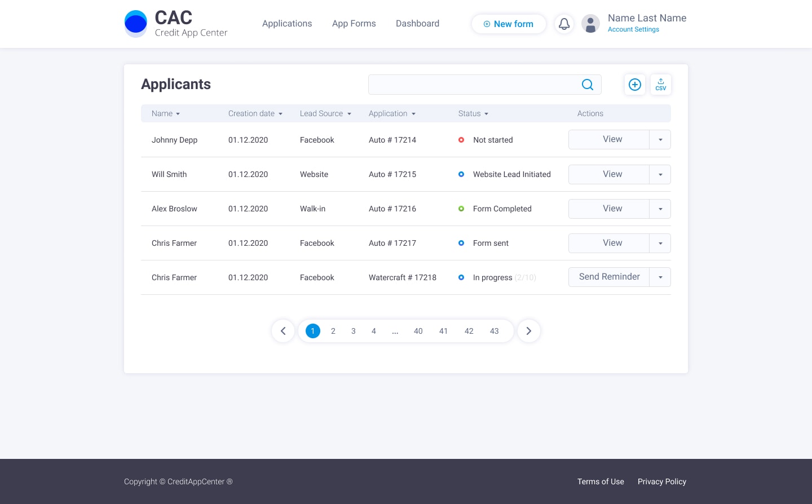Open Account Settings link
Image resolution: width=812 pixels, height=504 pixels.
[x=633, y=29]
